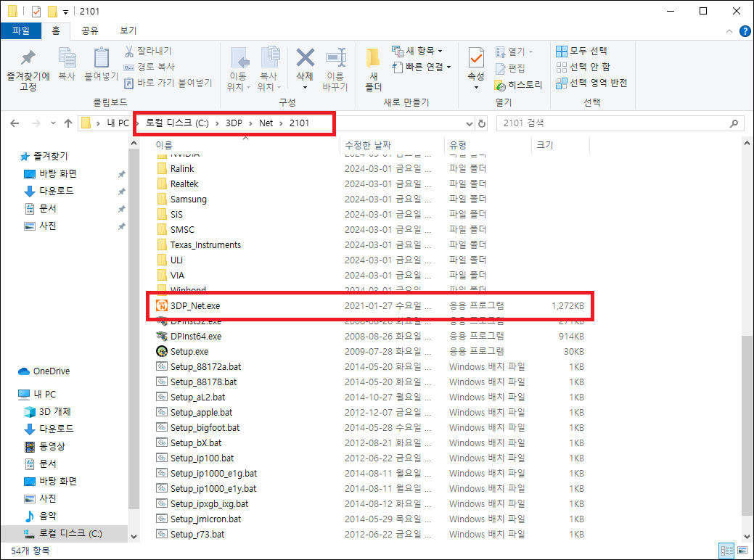Switch to View (보기) ribbon tab
This screenshot has height=560, width=754.
tap(128, 30)
